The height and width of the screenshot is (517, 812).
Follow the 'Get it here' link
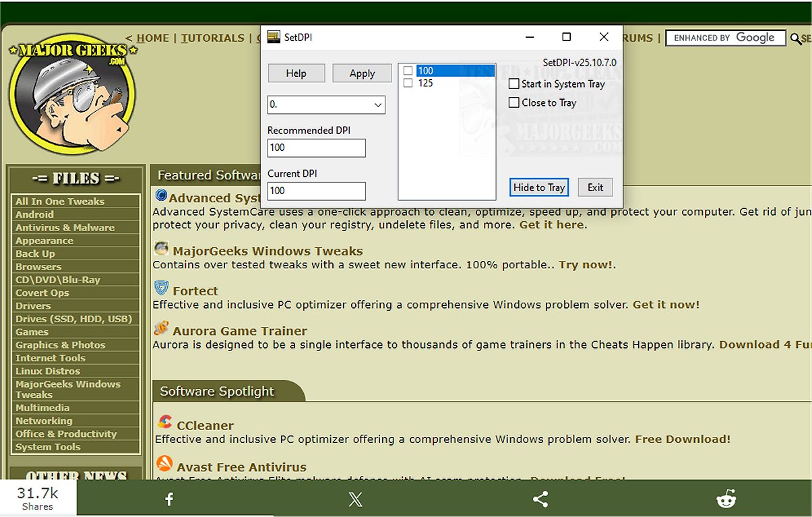552,225
